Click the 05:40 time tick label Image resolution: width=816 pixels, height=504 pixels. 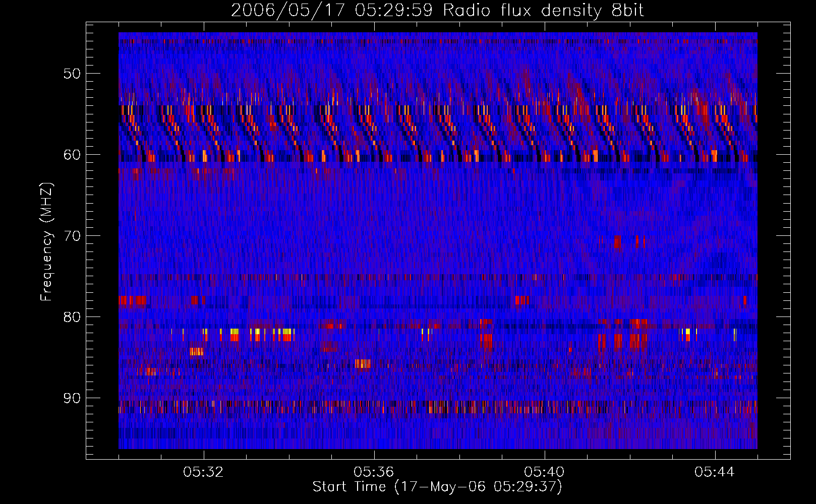[544, 472]
